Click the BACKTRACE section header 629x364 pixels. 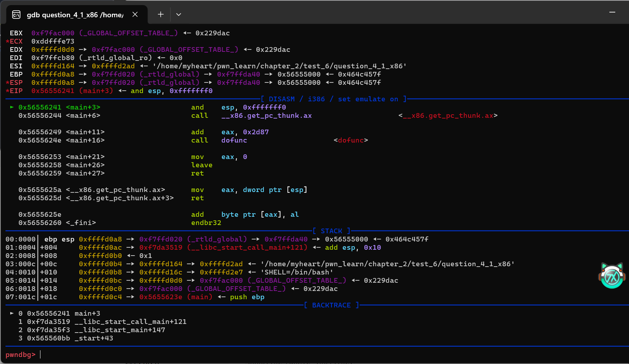(x=331, y=305)
